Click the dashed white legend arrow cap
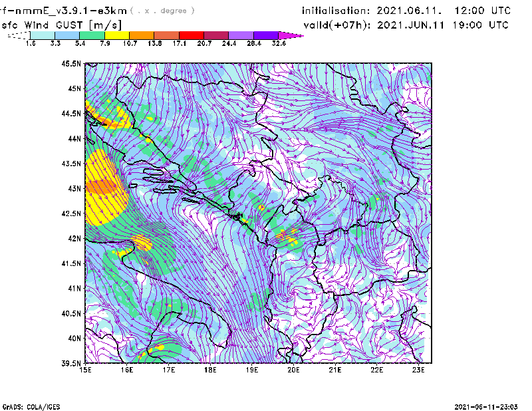Image resolution: width=532 pixels, height=411 pixels. point(19,35)
